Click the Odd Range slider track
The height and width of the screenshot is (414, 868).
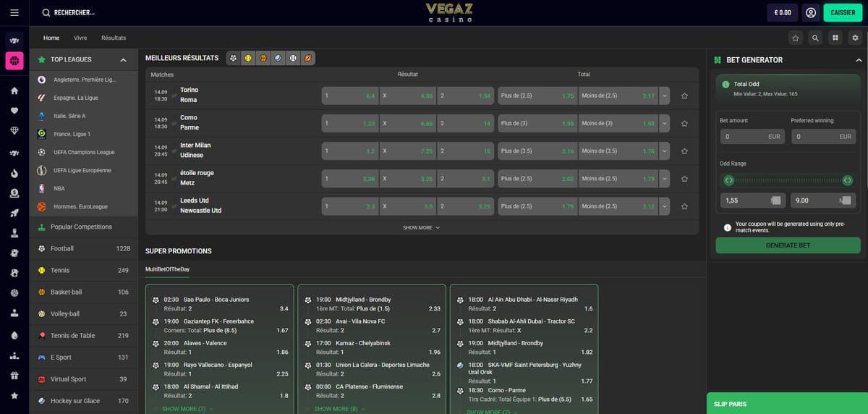[788, 180]
